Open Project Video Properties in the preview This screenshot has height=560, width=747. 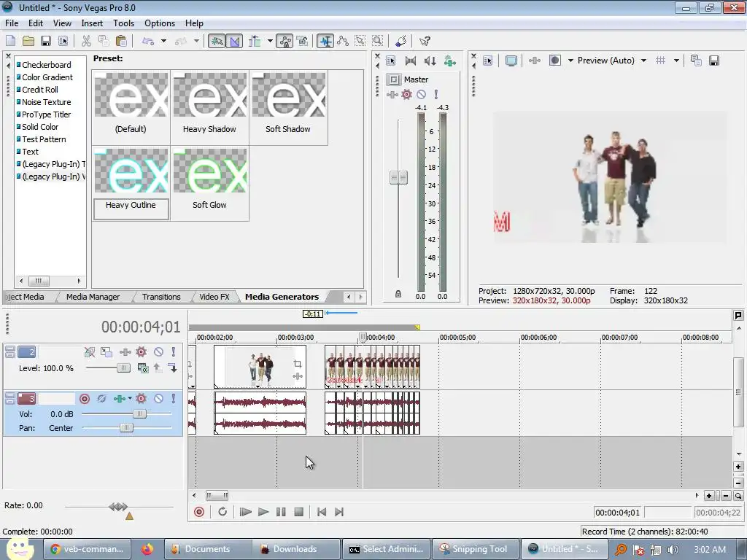pos(488,61)
